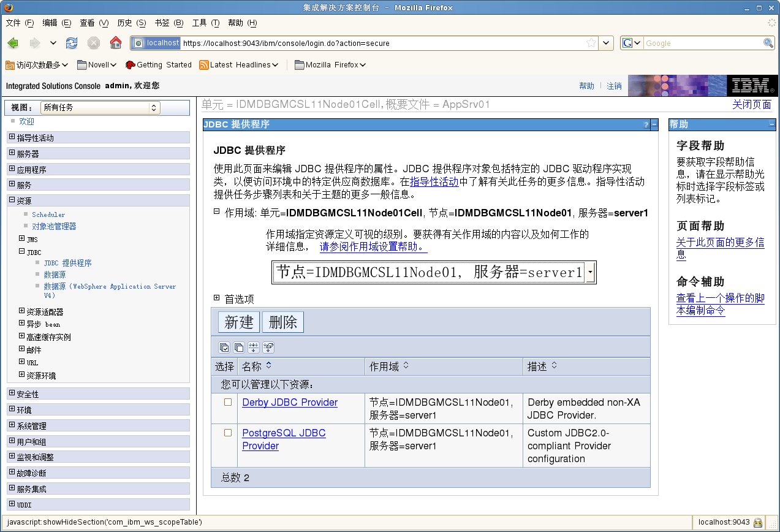Click the padlock security icon in status bar
The height and width of the screenshot is (532, 780).
pyautogui.click(x=758, y=522)
